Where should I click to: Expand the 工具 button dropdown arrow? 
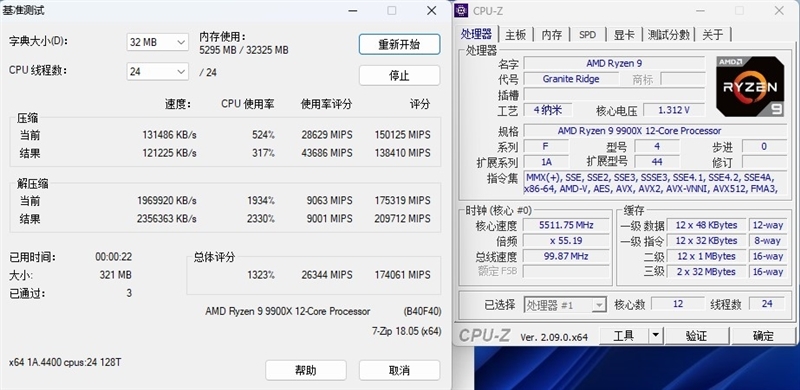656,336
